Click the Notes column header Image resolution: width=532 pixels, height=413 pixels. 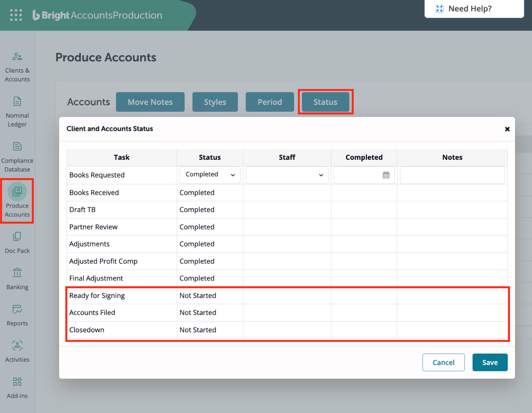[452, 157]
